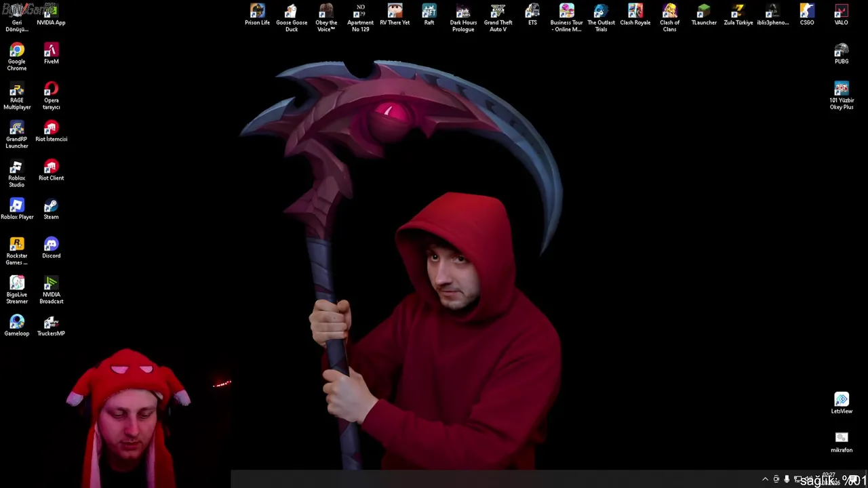
Task: Click the microphone icon in system tray
Action: click(787, 480)
